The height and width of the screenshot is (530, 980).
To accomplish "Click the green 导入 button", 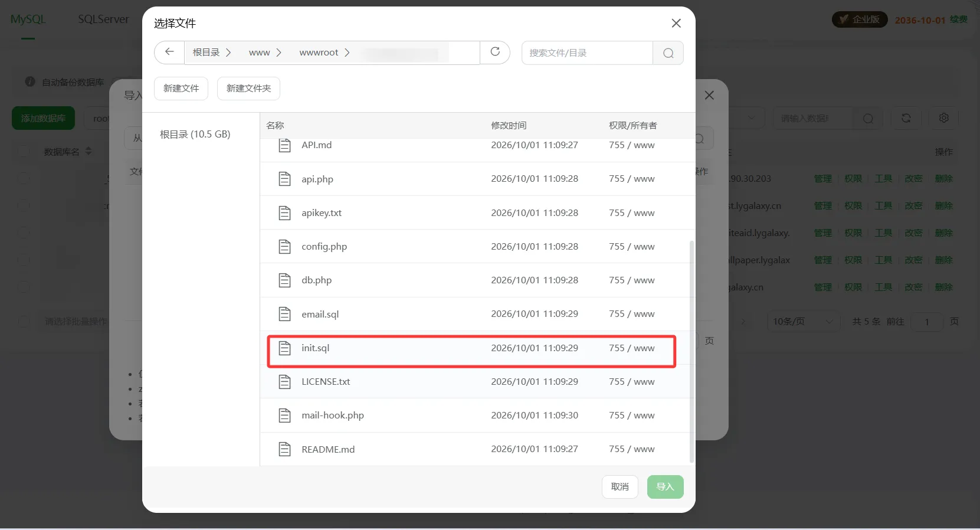I will coord(665,487).
